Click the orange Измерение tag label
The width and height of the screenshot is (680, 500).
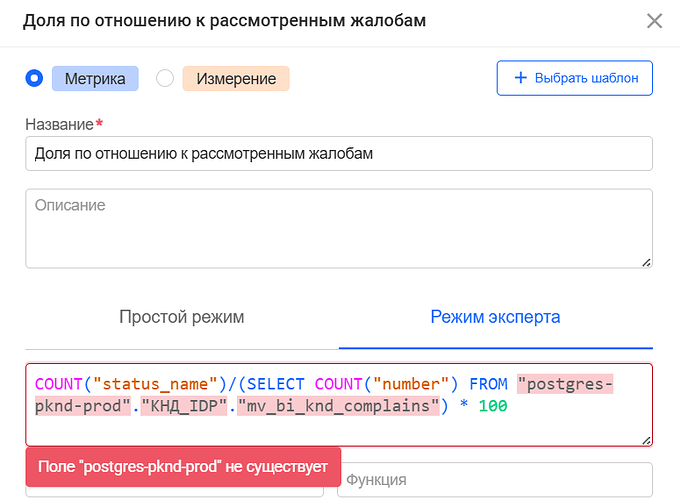pyautogui.click(x=235, y=78)
